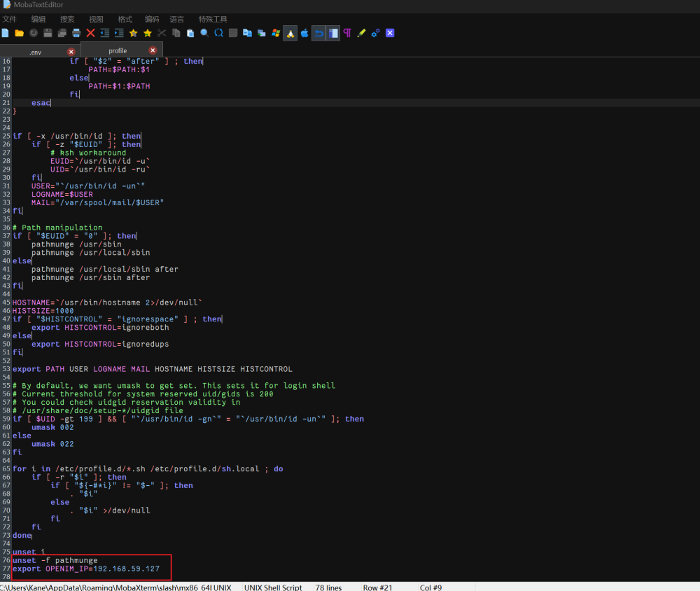Click the gears settings icon
The width and height of the screenshot is (700, 591).
[x=375, y=33]
